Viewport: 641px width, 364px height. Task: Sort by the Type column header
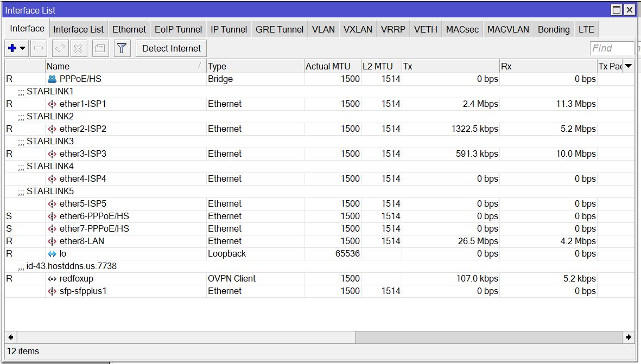[255, 66]
